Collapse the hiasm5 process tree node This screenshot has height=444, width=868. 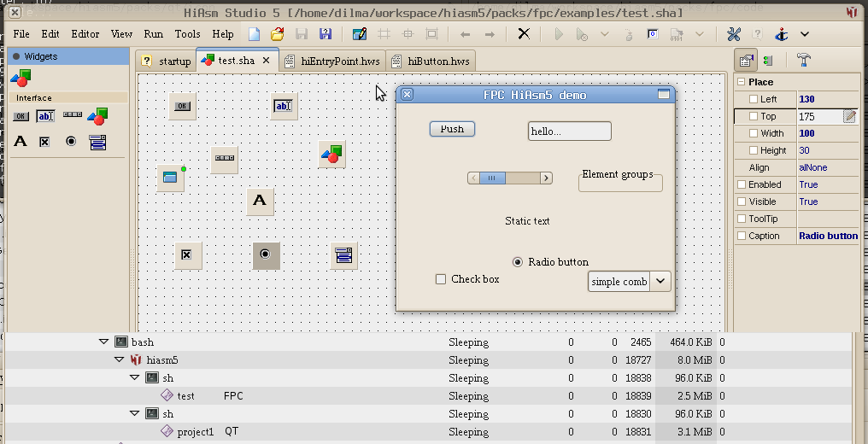coord(120,360)
